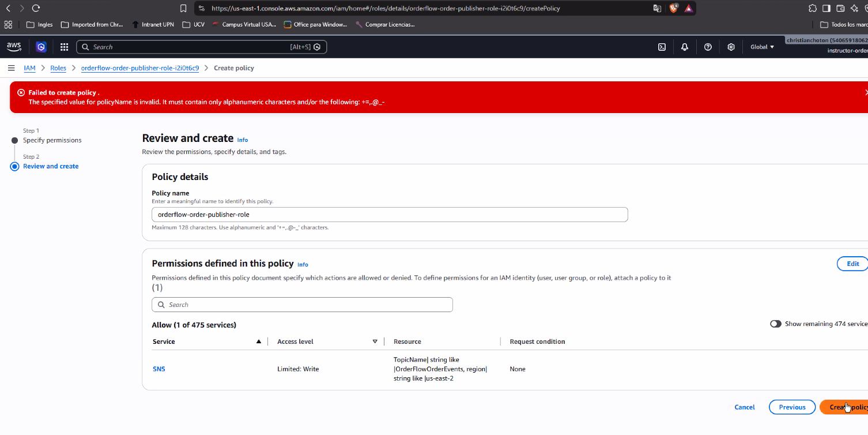Click the Create policy button
Screen dimensions: 868x435
pyautogui.click(x=844, y=407)
